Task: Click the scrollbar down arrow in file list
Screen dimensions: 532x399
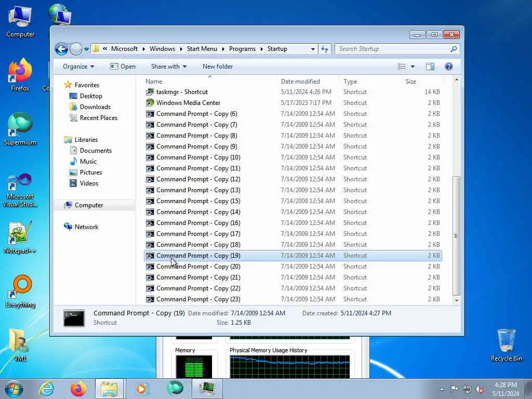Action: pos(456,300)
